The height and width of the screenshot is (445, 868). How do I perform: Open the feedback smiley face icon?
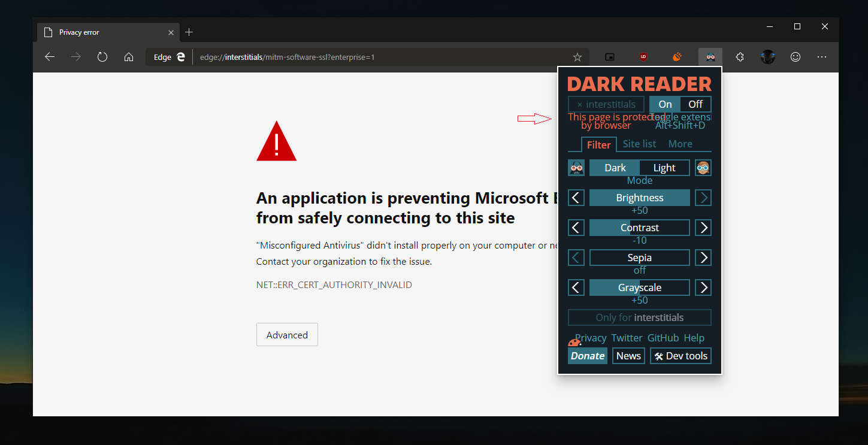tap(796, 57)
